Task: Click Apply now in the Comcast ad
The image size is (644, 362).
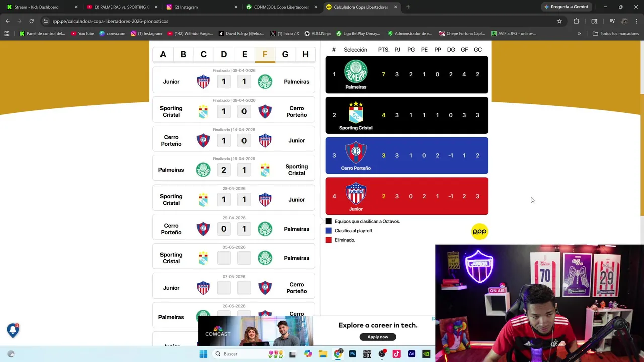Action: (378, 337)
